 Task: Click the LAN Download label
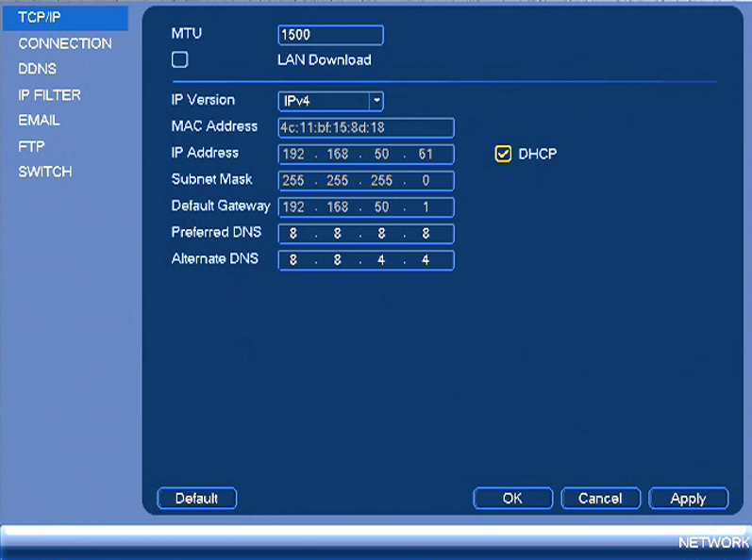325,60
